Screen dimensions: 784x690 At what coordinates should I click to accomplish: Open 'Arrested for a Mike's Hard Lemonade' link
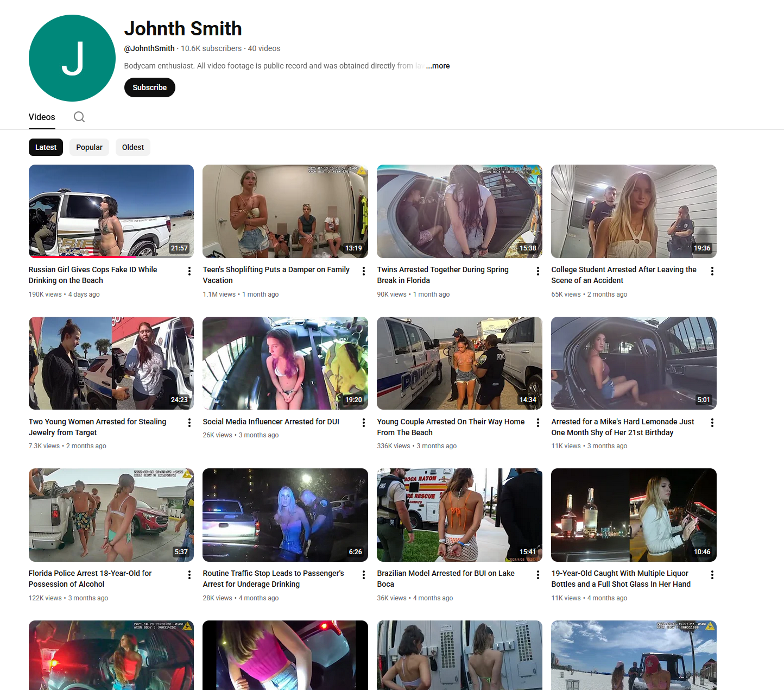pyautogui.click(x=623, y=427)
